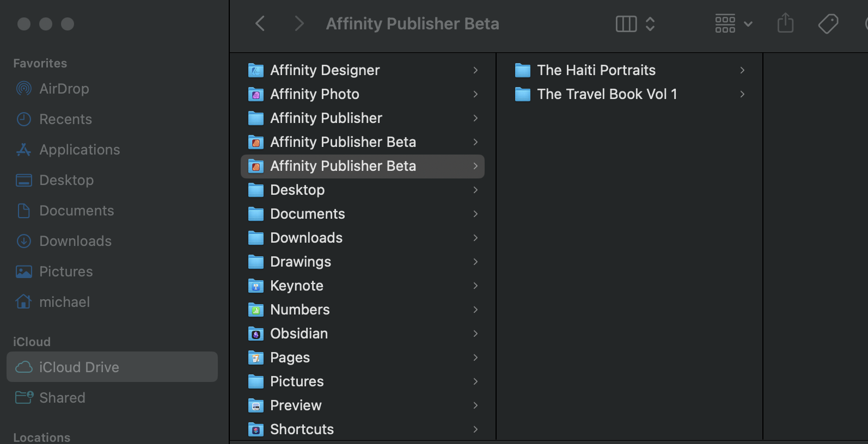The image size is (868, 444).
Task: Click the Edit Tags toolbar icon
Action: tap(828, 24)
